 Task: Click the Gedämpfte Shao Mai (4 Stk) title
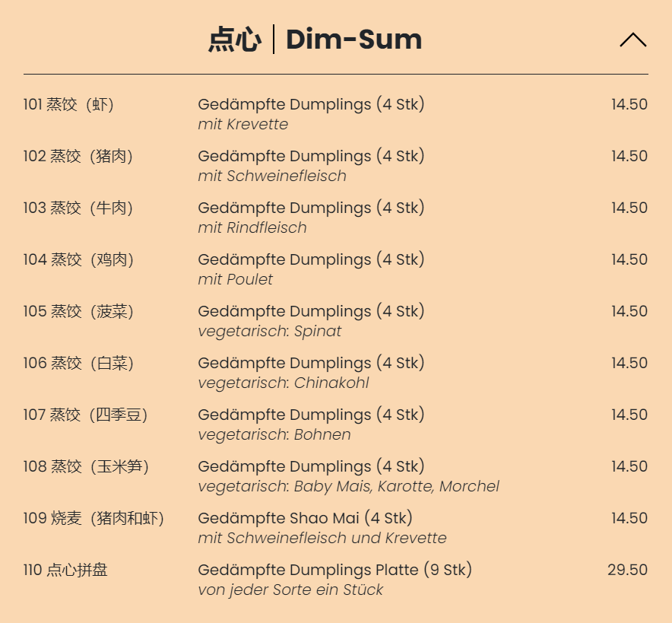tap(305, 519)
